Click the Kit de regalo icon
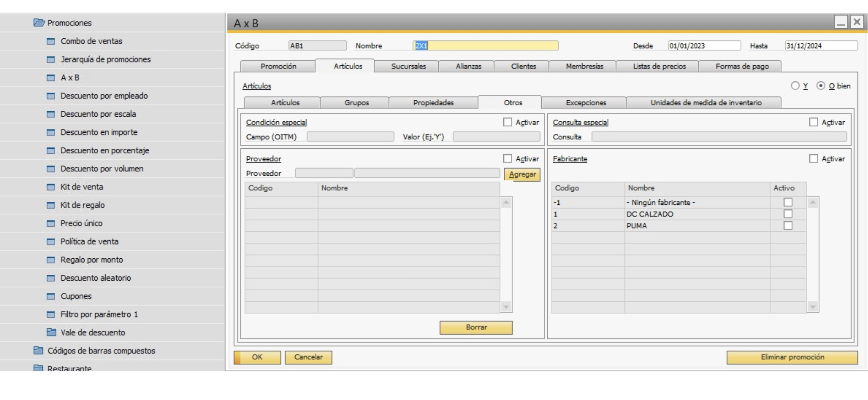The height and width of the screenshot is (400, 868). (51, 205)
